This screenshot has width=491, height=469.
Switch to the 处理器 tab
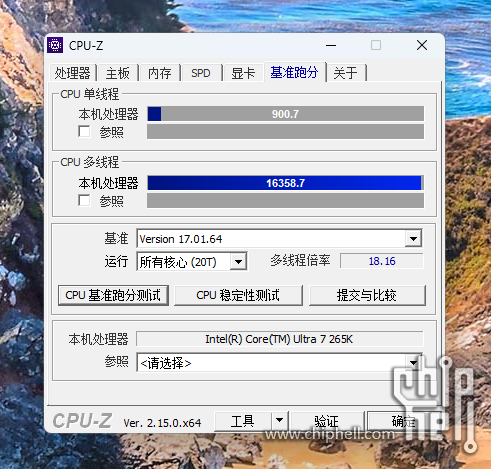73,73
